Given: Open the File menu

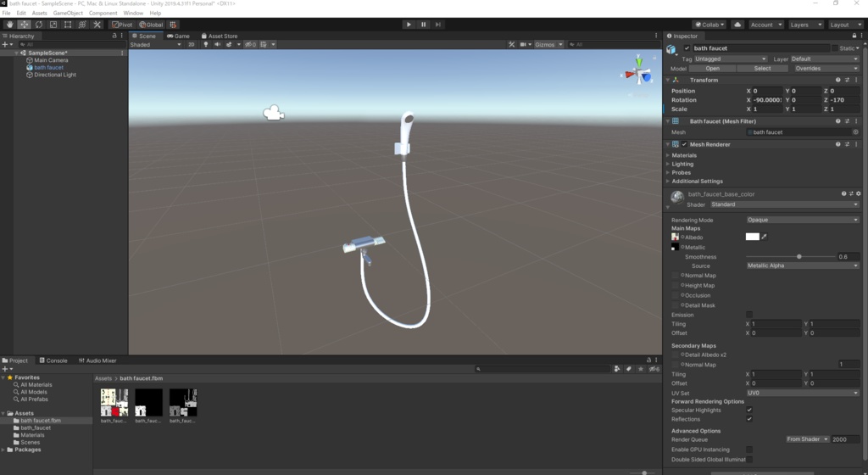Looking at the screenshot, I should coord(6,13).
